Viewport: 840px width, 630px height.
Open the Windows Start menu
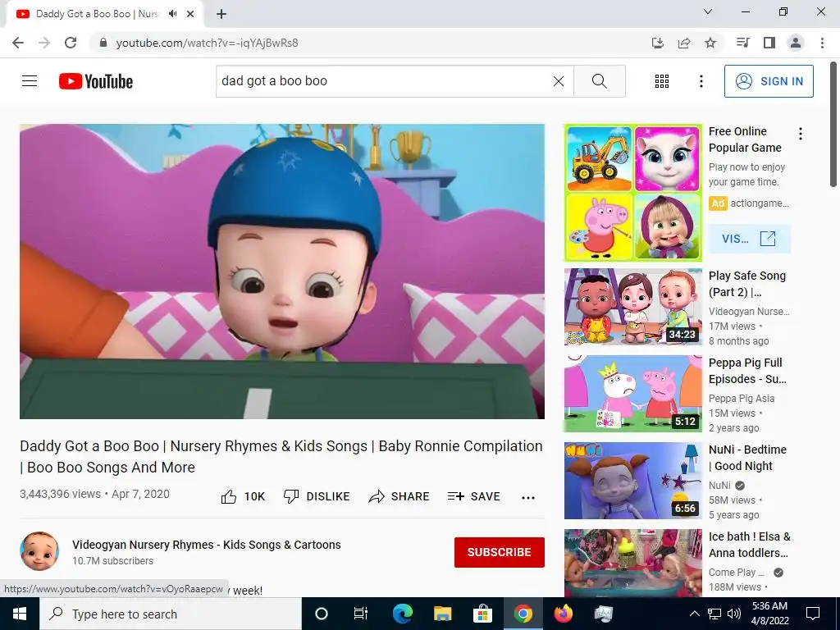coord(20,614)
